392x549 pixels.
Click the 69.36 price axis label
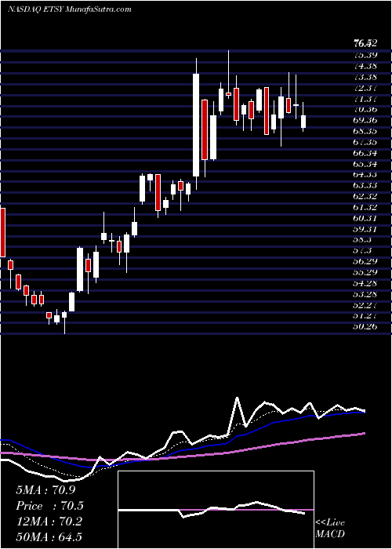point(365,120)
